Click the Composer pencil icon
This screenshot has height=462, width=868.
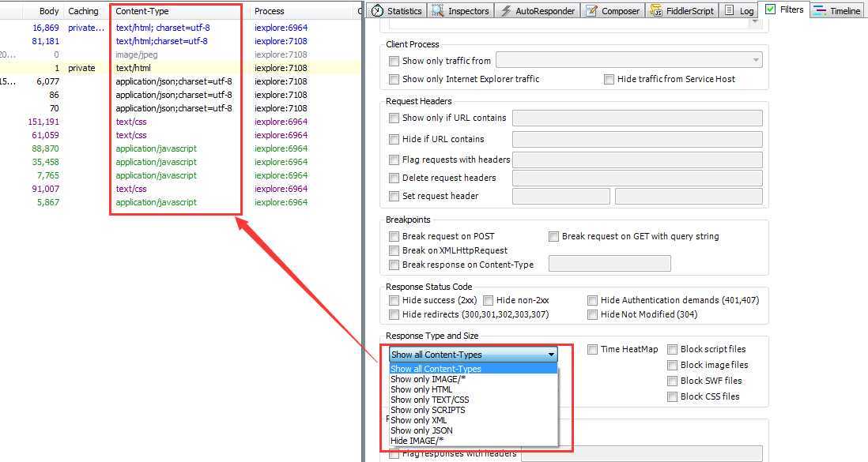tap(591, 11)
